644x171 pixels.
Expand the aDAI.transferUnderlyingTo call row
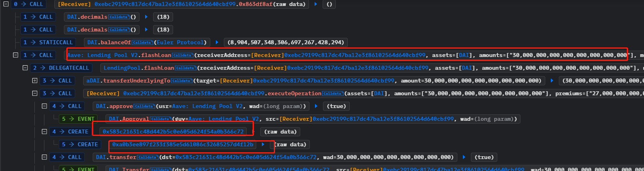[35, 81]
